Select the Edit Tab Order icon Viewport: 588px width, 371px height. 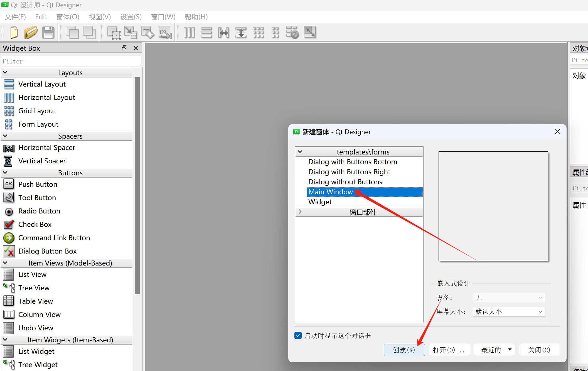tap(165, 33)
